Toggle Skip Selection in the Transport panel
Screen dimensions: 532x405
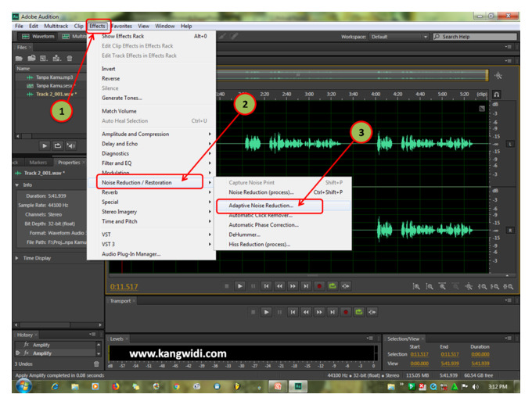[372, 312]
